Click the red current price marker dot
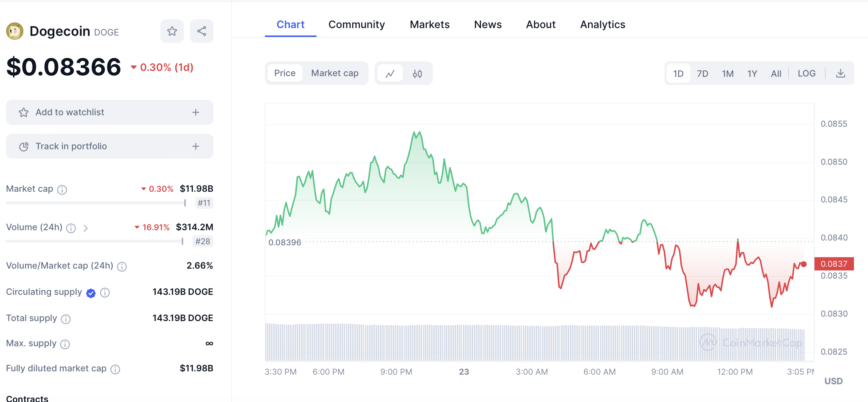Viewport: 868px width, 402px height. pos(804,264)
